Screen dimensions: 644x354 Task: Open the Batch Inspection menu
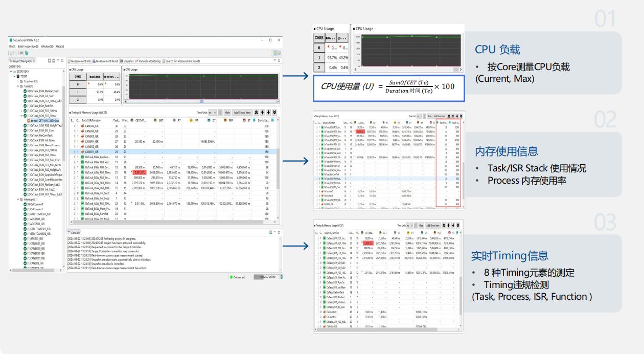point(28,47)
